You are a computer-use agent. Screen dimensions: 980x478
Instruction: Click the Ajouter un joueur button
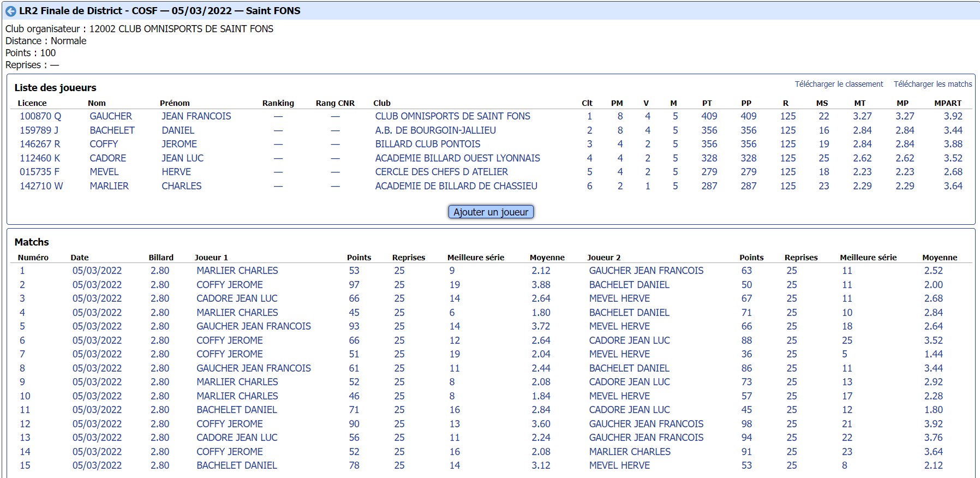pyautogui.click(x=491, y=212)
